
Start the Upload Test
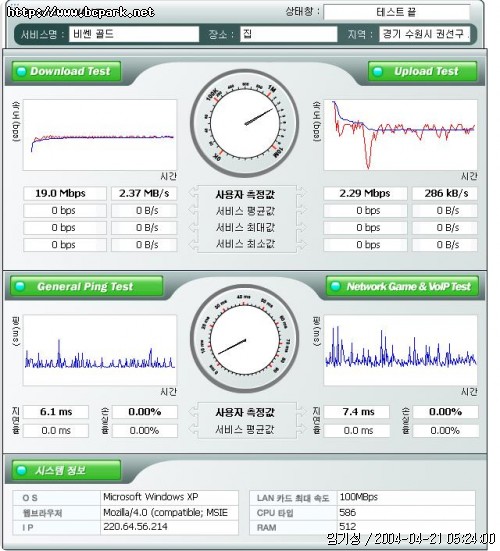(422, 71)
